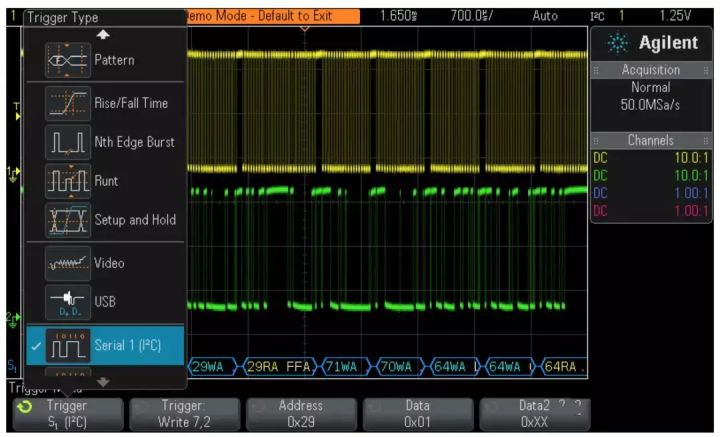Pick the Nth Edge Burst trigger icon
Image resolution: width=720 pixels, height=437 pixels.
68,142
